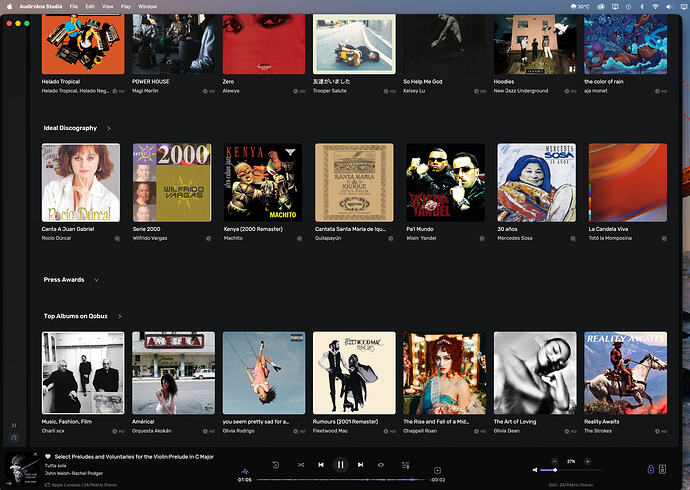Open the output device speaker icon
This screenshot has width=690, height=490.
pyautogui.click(x=662, y=469)
